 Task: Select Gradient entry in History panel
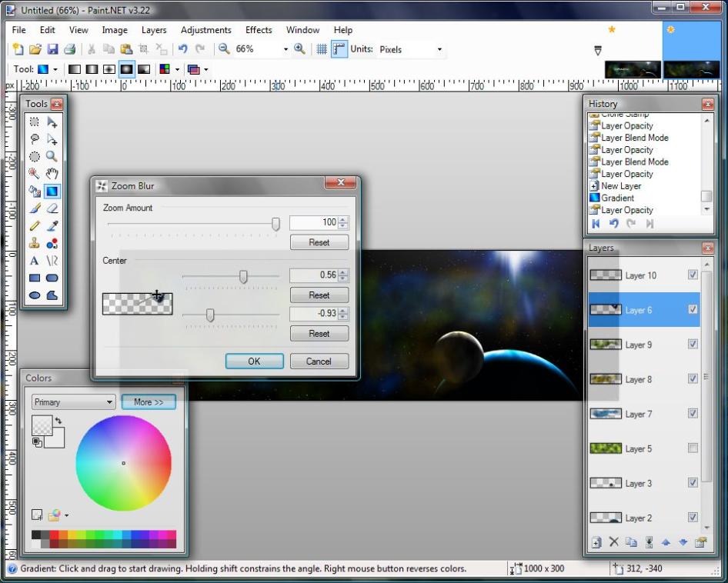[617, 198]
